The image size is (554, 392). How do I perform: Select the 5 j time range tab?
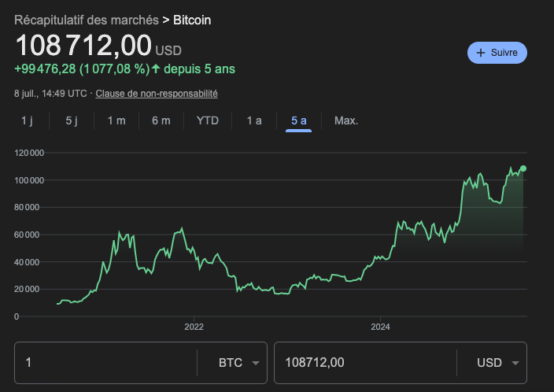click(72, 120)
